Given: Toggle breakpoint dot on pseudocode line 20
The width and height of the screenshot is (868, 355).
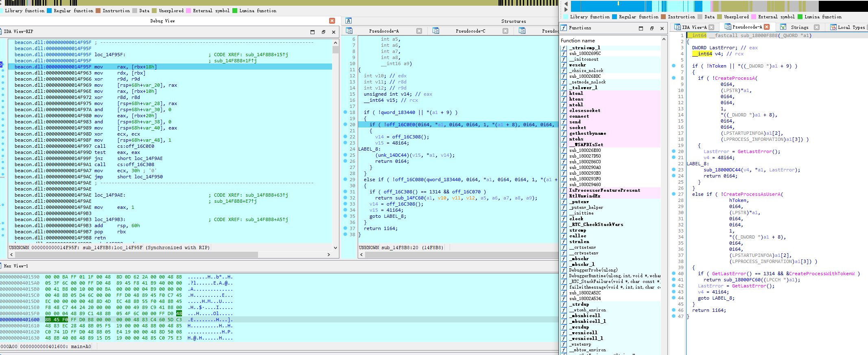Looking at the screenshot, I should click(x=345, y=124).
